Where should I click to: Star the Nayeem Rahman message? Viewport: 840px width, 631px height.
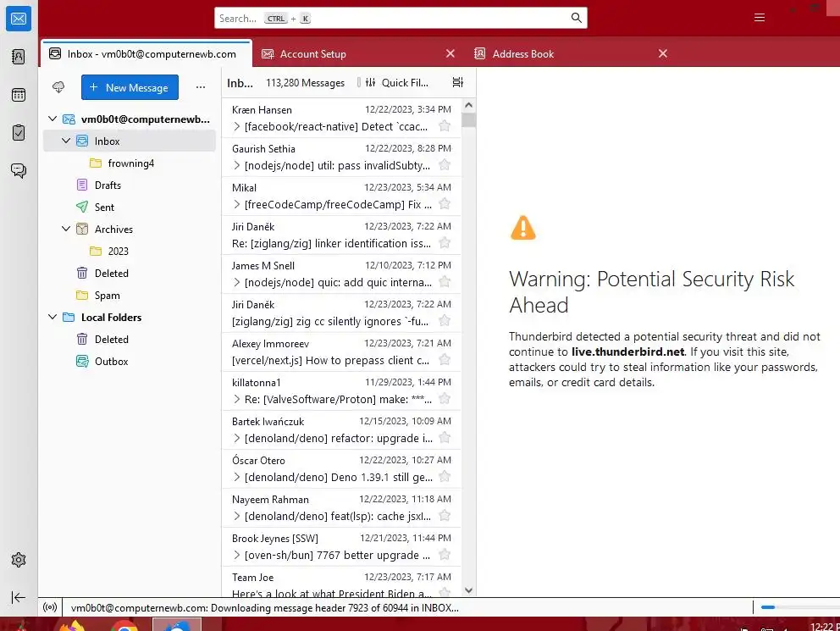click(444, 516)
